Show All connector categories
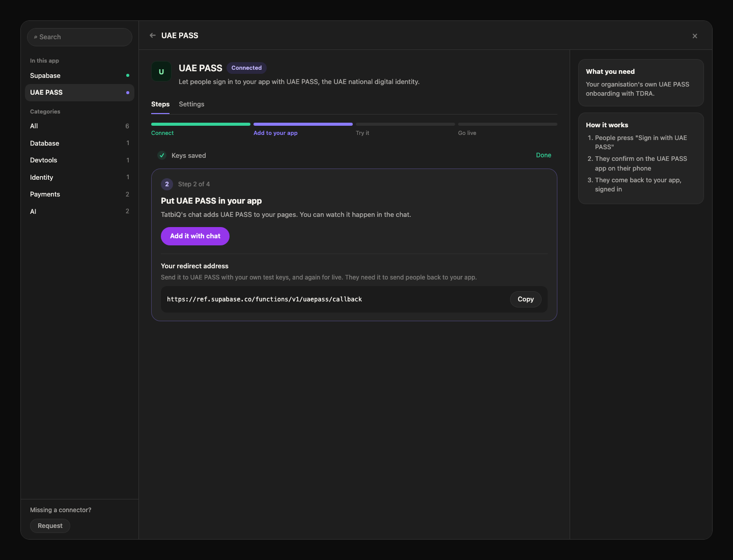 coord(79,126)
